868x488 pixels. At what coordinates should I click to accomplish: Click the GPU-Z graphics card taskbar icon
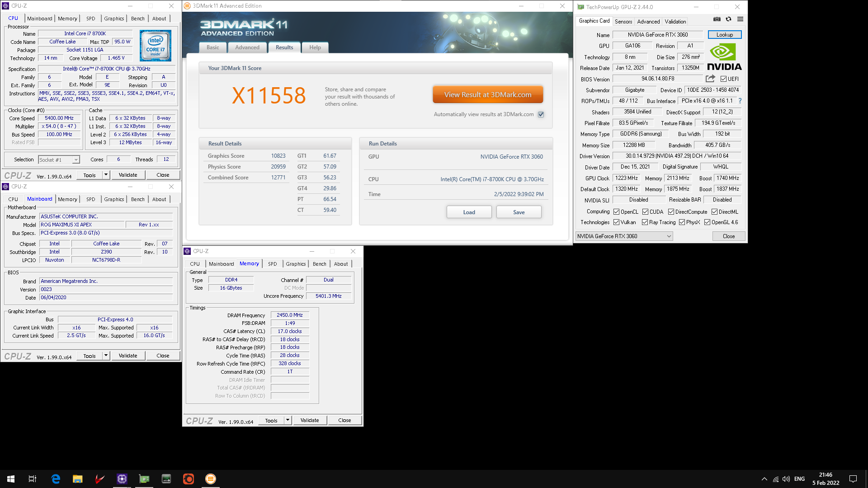pos(144,479)
